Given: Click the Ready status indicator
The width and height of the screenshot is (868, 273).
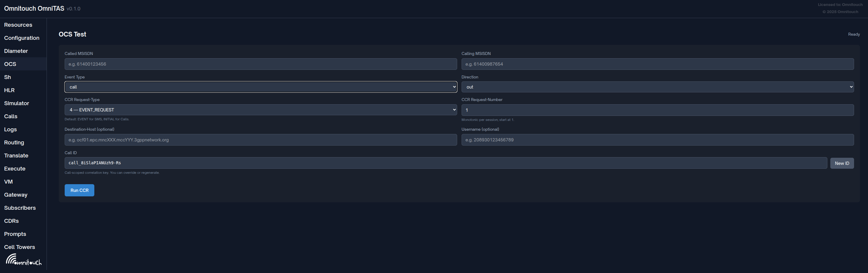Looking at the screenshot, I should pyautogui.click(x=853, y=34).
